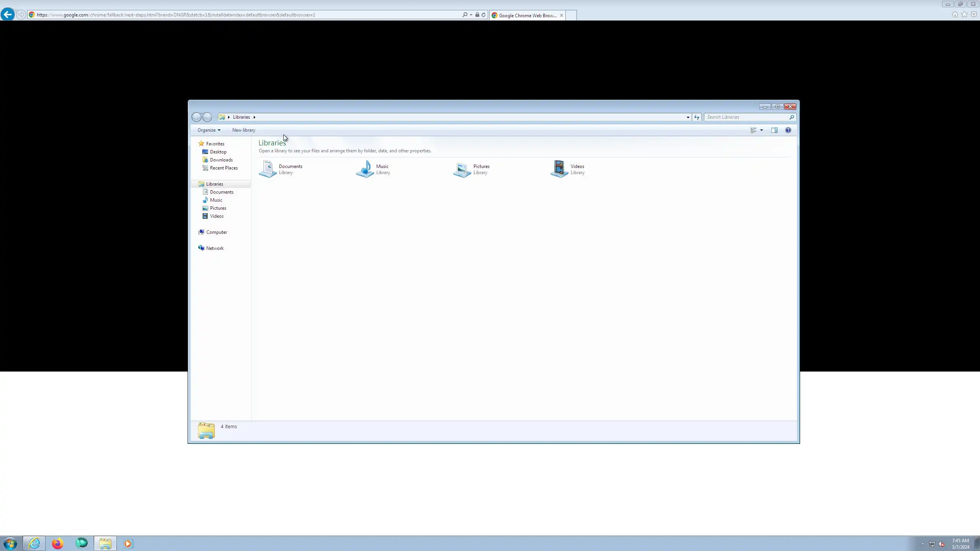
Task: Open the Videos library icon
Action: click(x=559, y=169)
